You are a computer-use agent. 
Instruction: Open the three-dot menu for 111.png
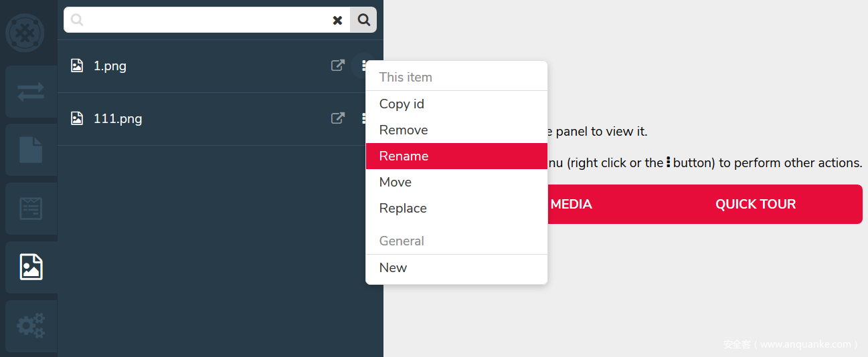(x=363, y=118)
